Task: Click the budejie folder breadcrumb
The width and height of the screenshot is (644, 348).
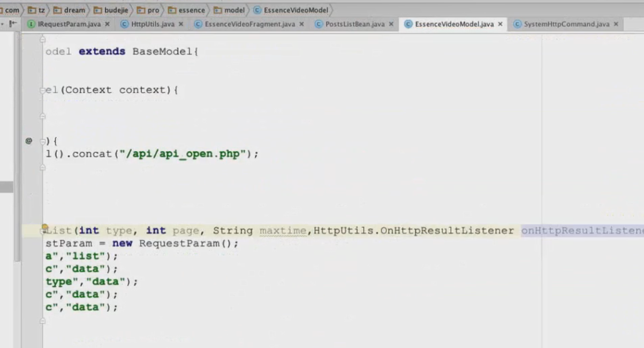Action: coord(111,10)
